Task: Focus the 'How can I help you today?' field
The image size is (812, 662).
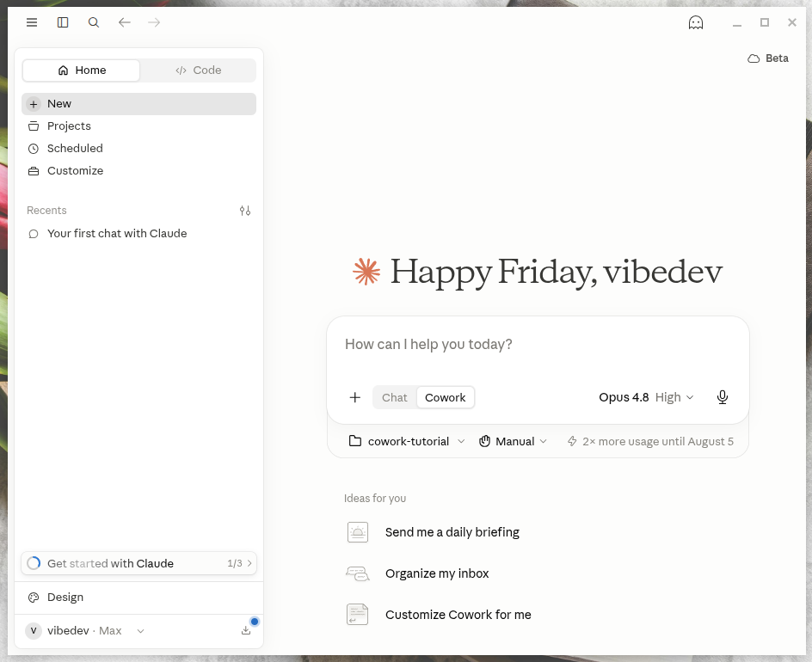Action: click(538, 345)
